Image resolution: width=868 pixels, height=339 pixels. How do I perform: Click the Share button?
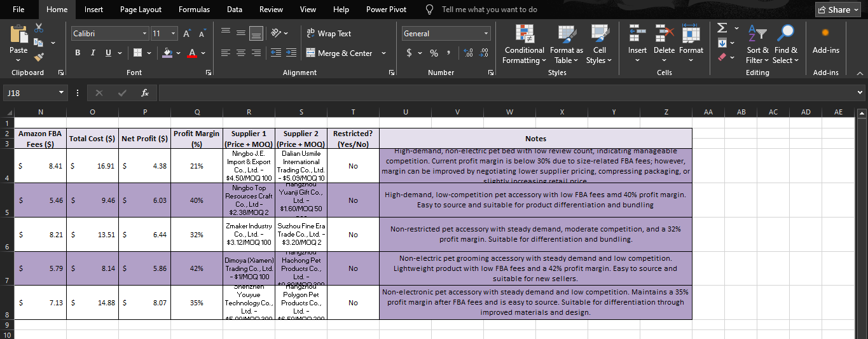click(x=839, y=10)
